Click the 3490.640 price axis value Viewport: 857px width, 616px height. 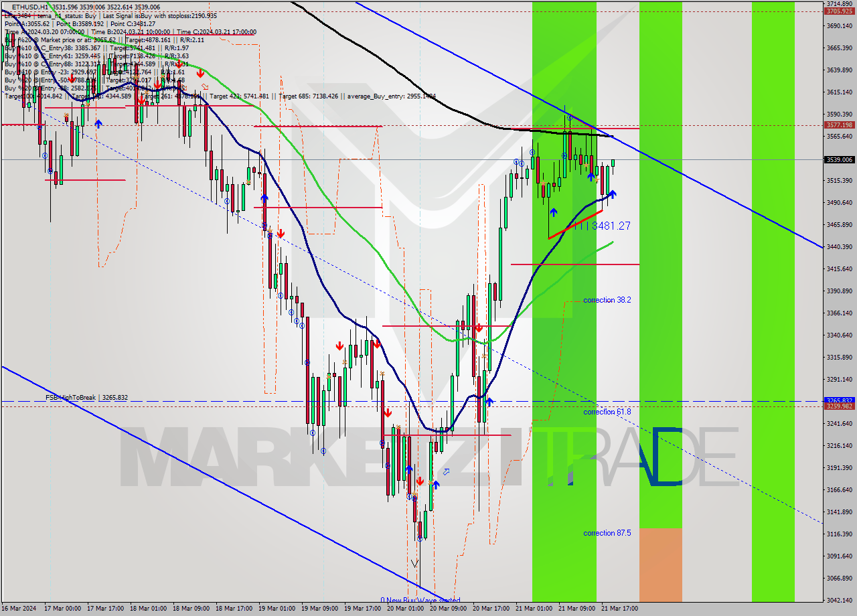pos(839,202)
